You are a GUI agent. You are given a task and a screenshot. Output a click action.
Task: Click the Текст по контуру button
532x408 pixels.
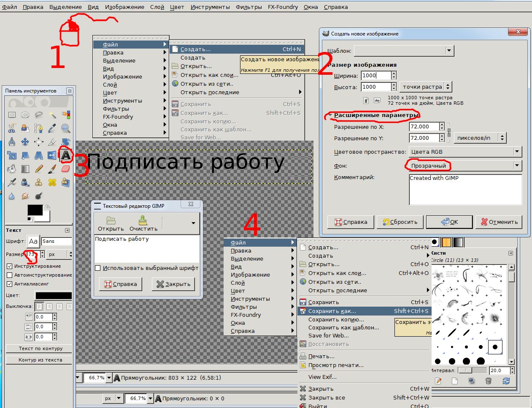[x=40, y=348]
